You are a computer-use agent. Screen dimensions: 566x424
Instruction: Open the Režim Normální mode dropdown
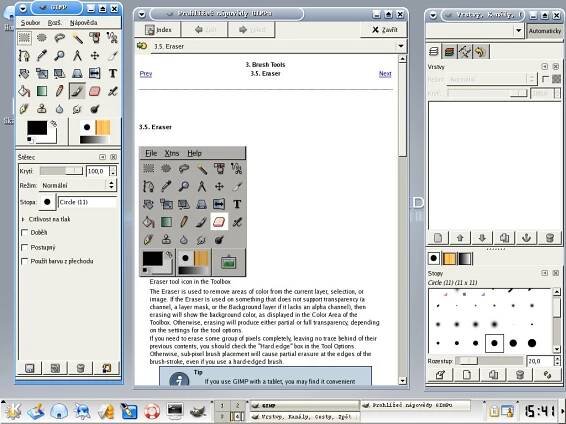coord(78,185)
